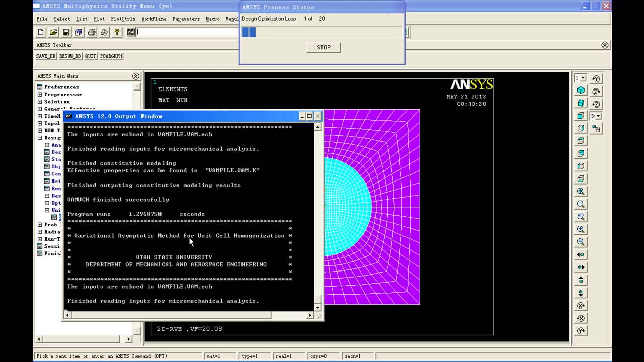
Task: Collapse the Design Opt minus box
Action: pos(40,137)
